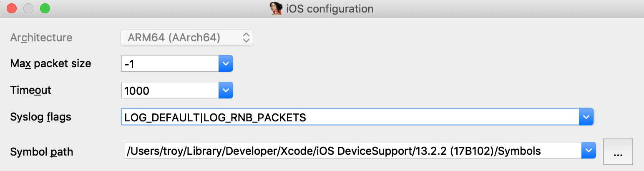The image size is (644, 171).
Task: Click the Timeout label
Action: 30,90
